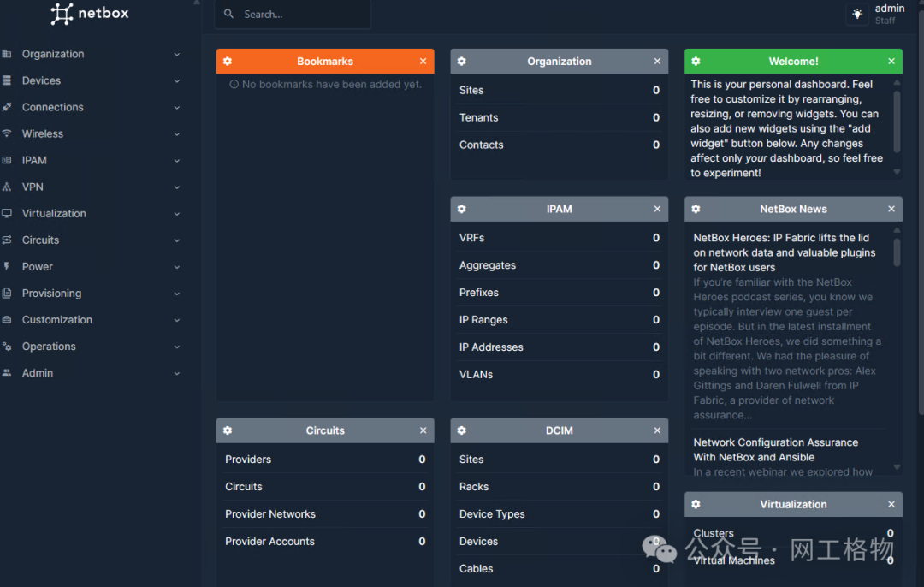Remove the Bookmarks widget with X
Image resolution: width=924 pixels, height=587 pixels.
click(x=423, y=62)
